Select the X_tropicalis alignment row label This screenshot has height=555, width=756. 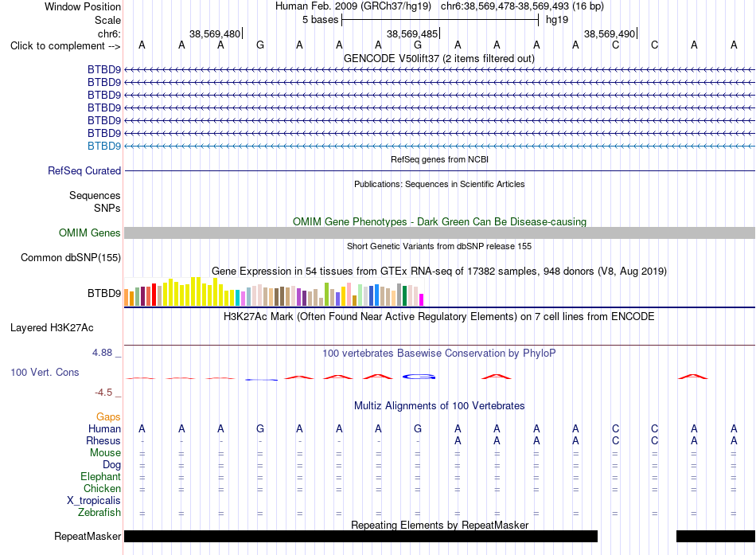94,501
